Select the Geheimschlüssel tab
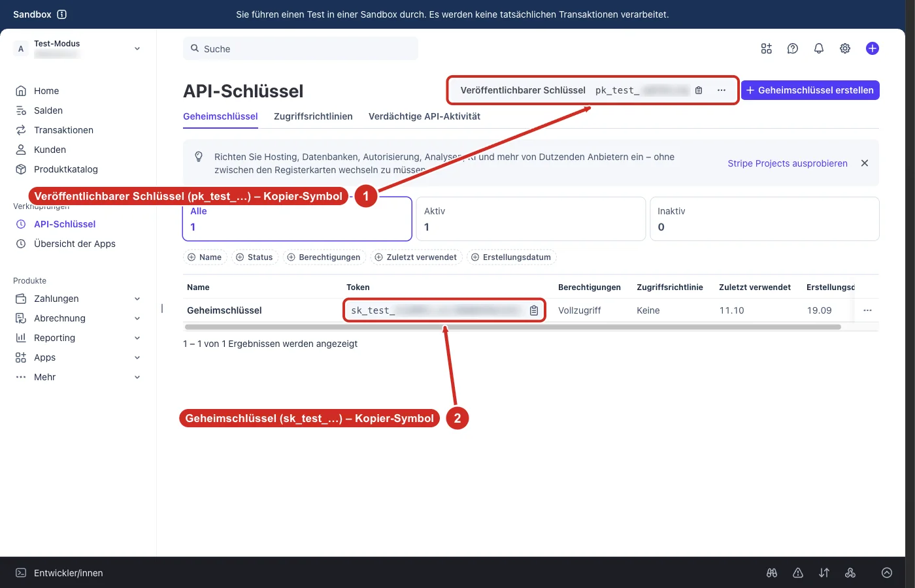The height and width of the screenshot is (588, 915). click(x=220, y=116)
